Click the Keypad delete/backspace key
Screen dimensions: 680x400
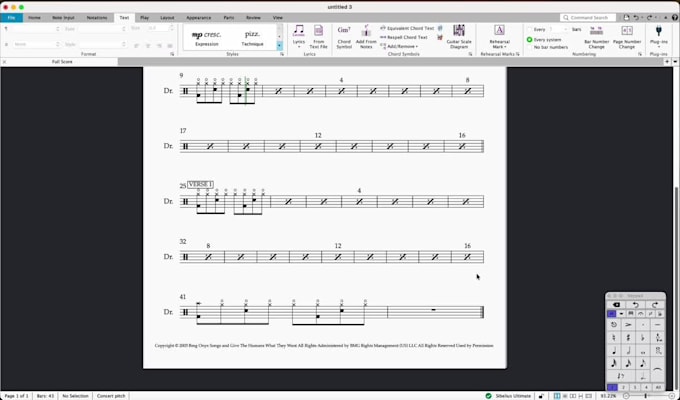(x=616, y=305)
